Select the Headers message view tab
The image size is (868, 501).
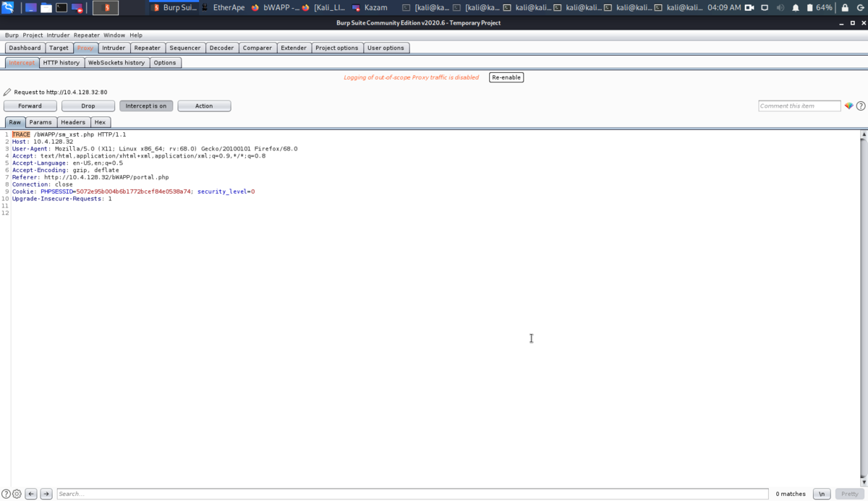[x=73, y=122]
